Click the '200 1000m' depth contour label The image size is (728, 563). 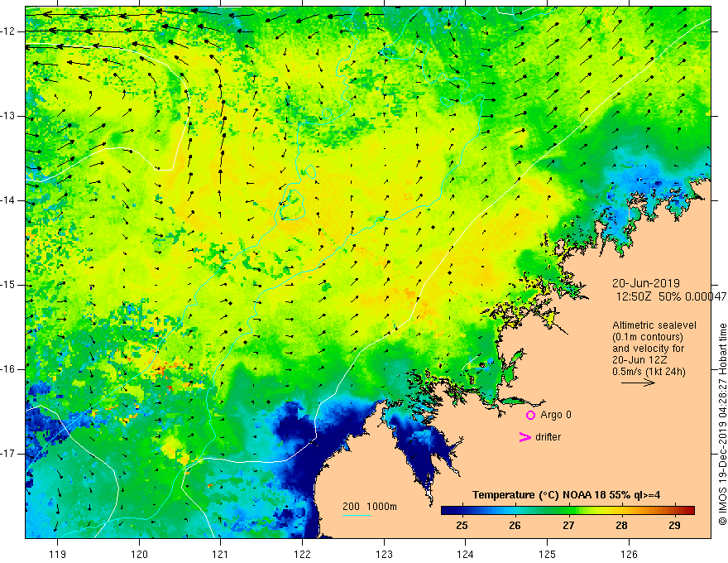[x=370, y=507]
